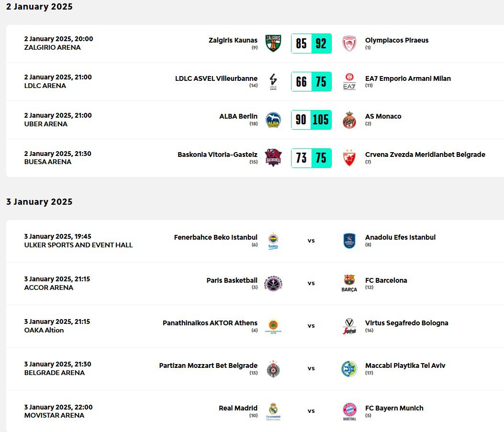
Task: Click the Real Madrid club crest
Action: tap(273, 411)
